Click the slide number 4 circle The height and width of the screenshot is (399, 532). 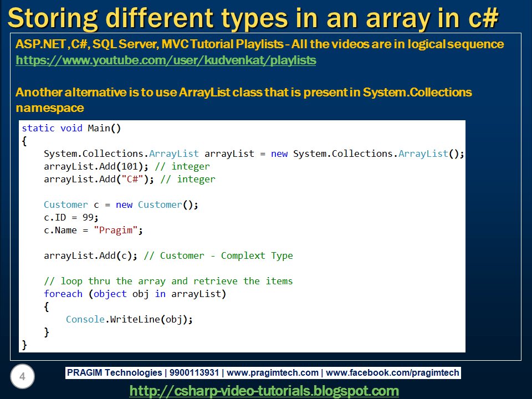coord(21,376)
